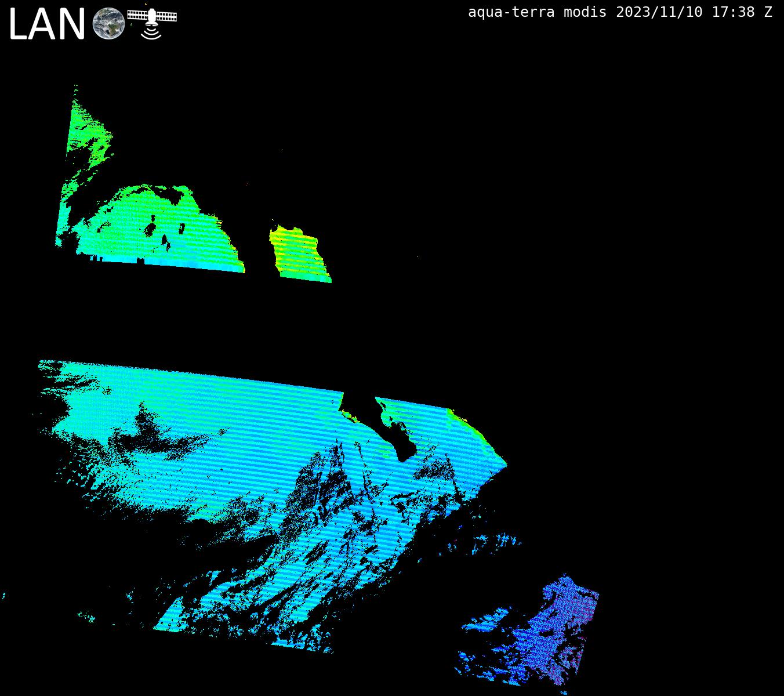Click the satellite icon in the logo
Image resolution: width=784 pixels, height=696 pixels.
point(152,24)
